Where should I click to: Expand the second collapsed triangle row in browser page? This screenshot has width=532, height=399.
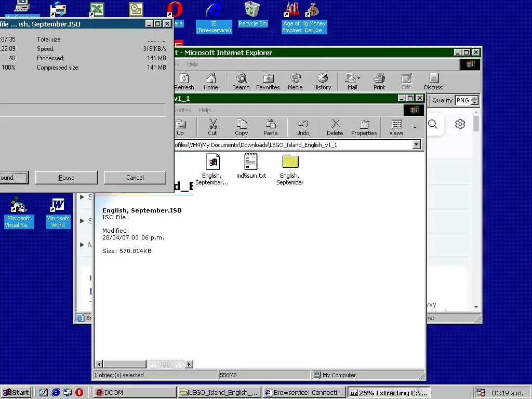[x=82, y=221]
